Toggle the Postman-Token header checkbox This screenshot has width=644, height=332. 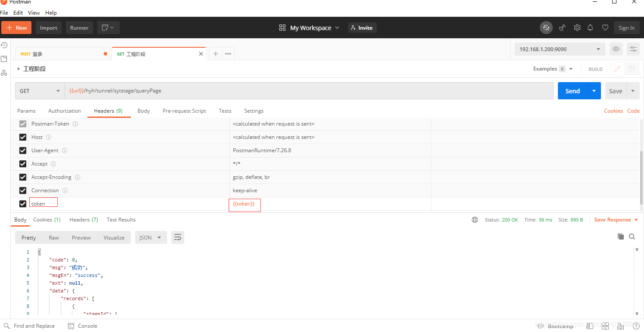coord(23,124)
